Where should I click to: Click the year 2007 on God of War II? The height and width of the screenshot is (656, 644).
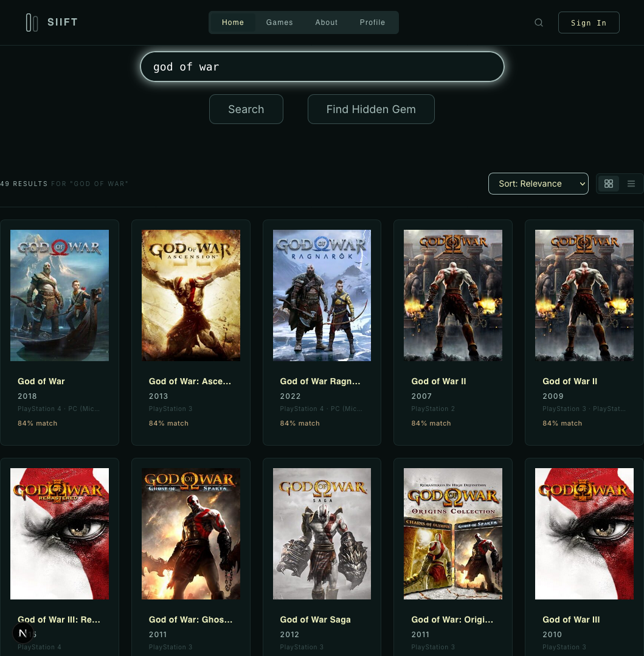(x=421, y=396)
